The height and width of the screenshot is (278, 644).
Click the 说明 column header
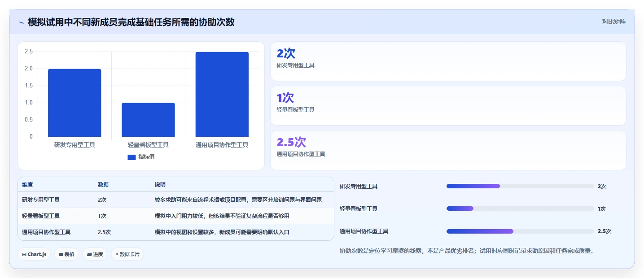tap(160, 185)
